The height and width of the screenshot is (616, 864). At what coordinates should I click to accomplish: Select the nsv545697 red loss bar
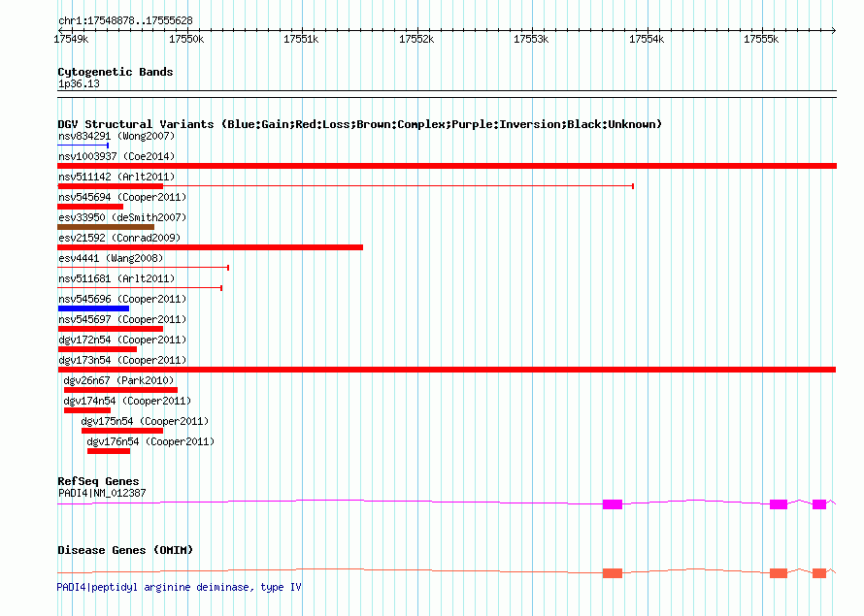[x=111, y=329]
